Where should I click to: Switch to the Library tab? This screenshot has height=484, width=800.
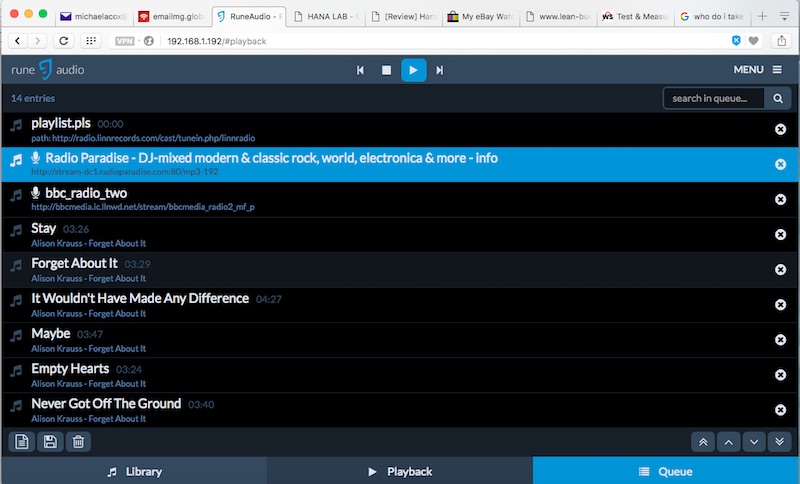click(x=134, y=472)
